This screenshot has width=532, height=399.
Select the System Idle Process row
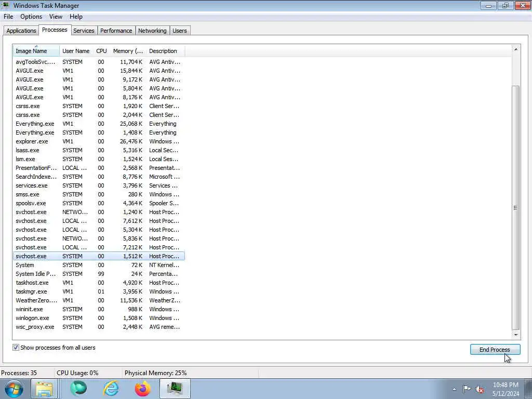coord(99,274)
